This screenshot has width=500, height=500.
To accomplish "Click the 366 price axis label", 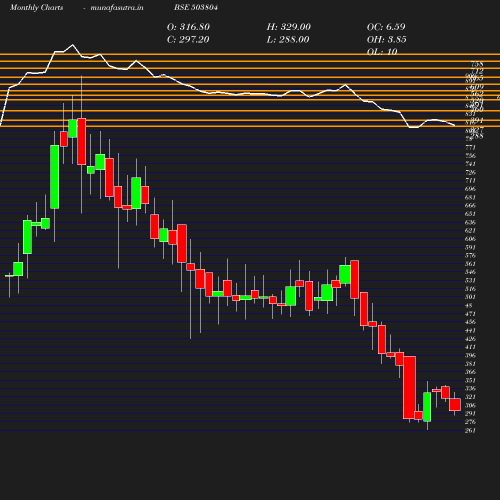I will point(470,372).
